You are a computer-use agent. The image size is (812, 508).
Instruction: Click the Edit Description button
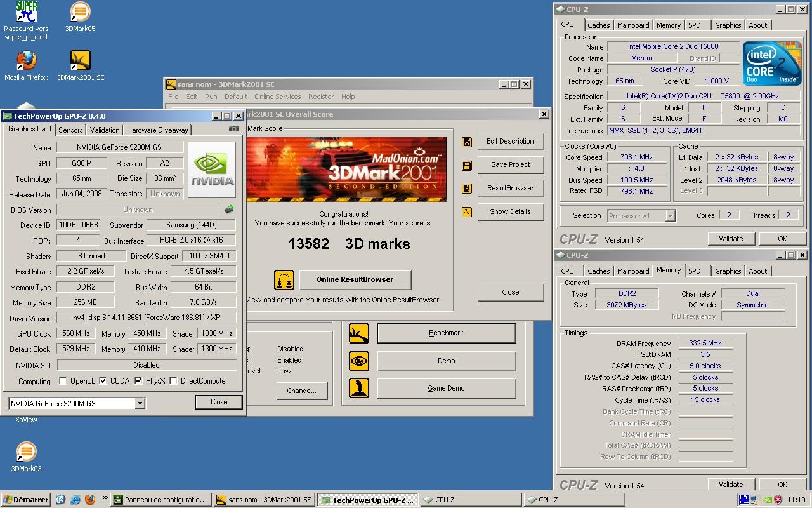tap(510, 142)
